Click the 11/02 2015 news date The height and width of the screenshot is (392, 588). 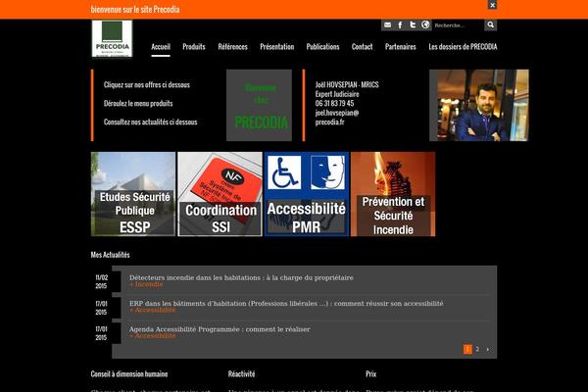101,281
